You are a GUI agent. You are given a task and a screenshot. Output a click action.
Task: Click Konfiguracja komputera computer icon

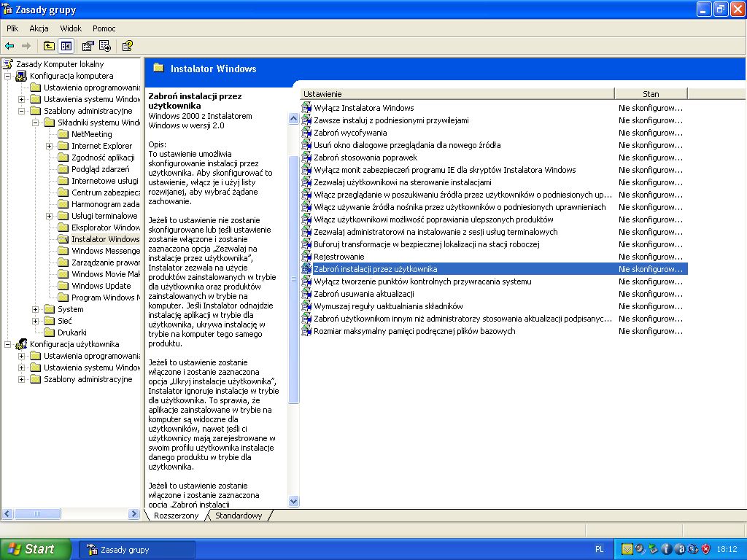(x=21, y=76)
